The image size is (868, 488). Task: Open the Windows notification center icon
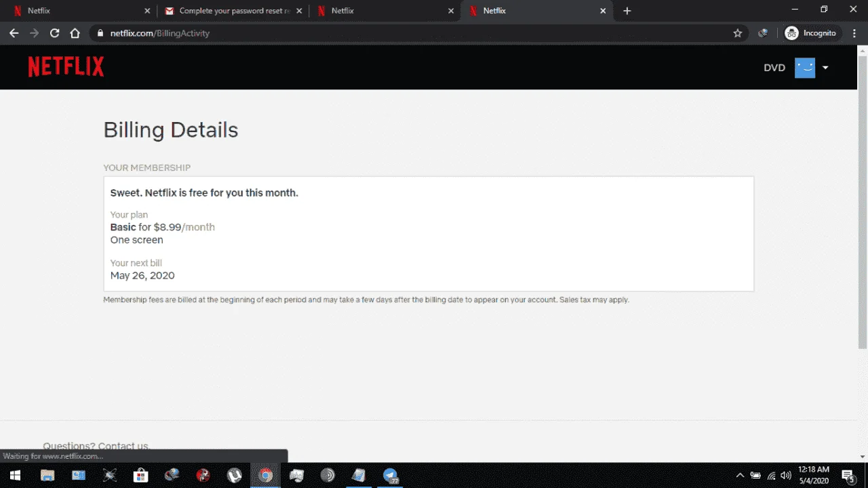tap(848, 475)
